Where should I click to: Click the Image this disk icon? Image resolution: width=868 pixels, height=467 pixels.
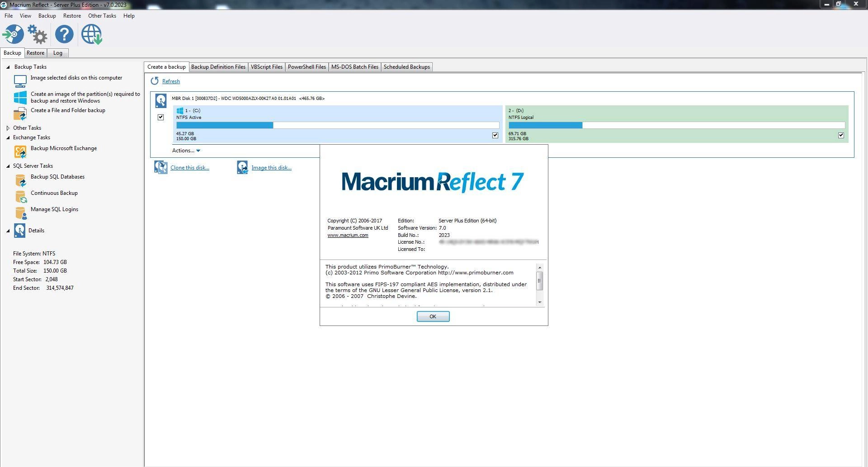pyautogui.click(x=242, y=167)
